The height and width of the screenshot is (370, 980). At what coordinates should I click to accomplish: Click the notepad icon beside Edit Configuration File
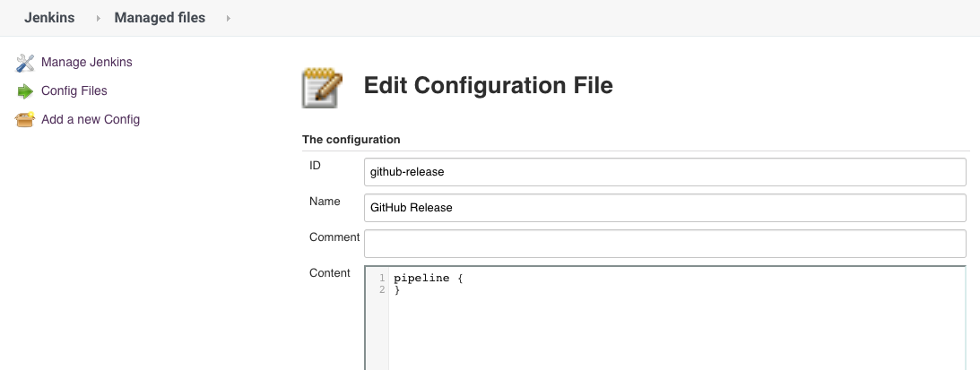pos(323,88)
